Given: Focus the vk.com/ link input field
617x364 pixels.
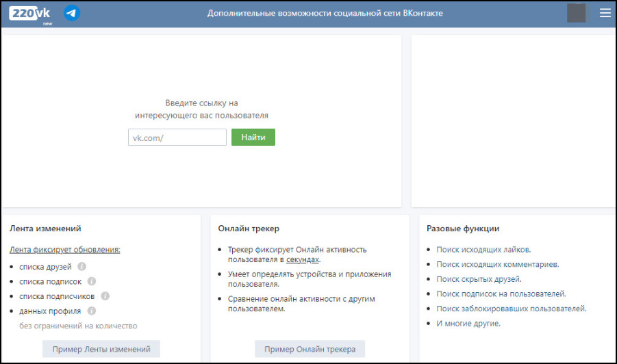Looking at the screenshot, I should [x=177, y=138].
